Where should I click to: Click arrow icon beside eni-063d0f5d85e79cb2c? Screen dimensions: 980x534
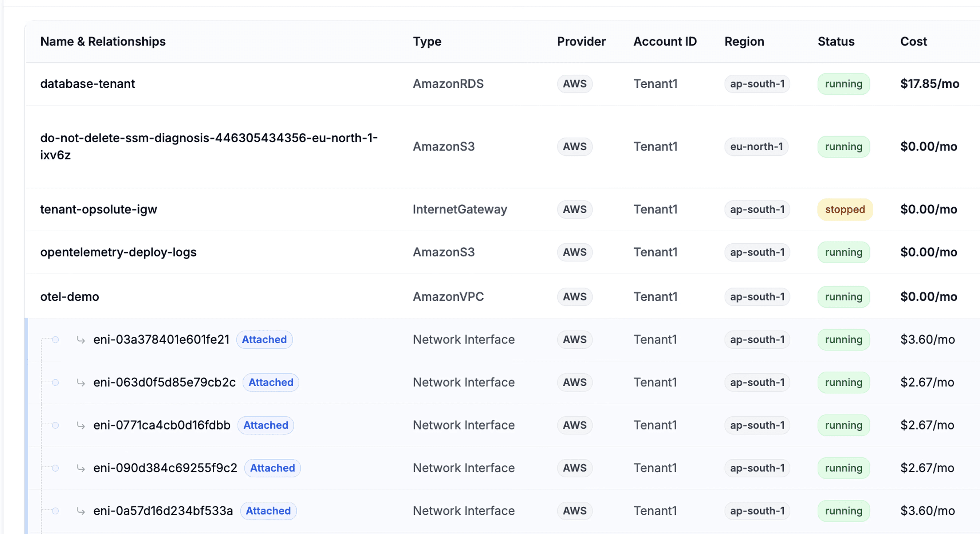(x=81, y=382)
